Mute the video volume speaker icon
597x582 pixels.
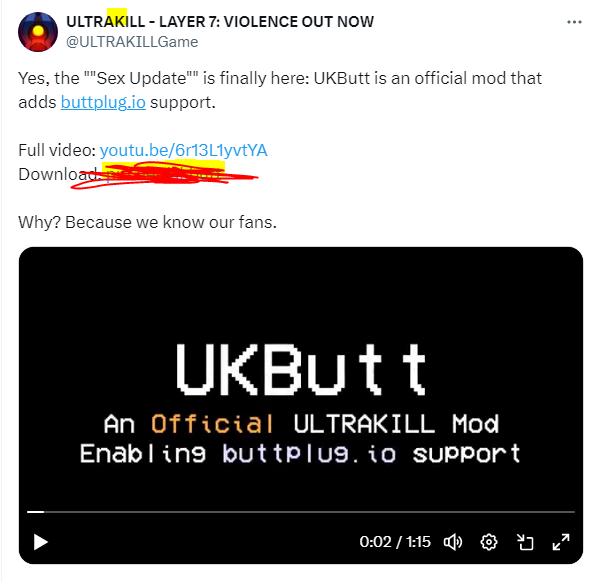coord(453,542)
